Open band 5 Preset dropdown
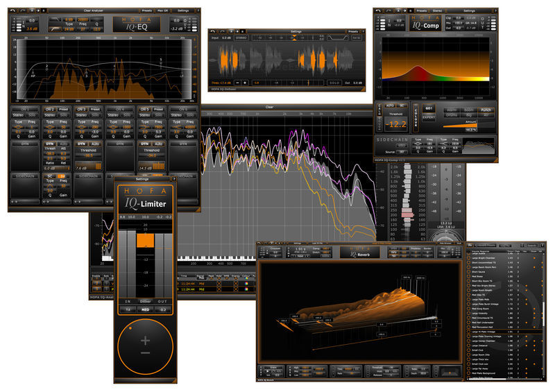Viewport: 555px width, 392px height. click(159, 110)
